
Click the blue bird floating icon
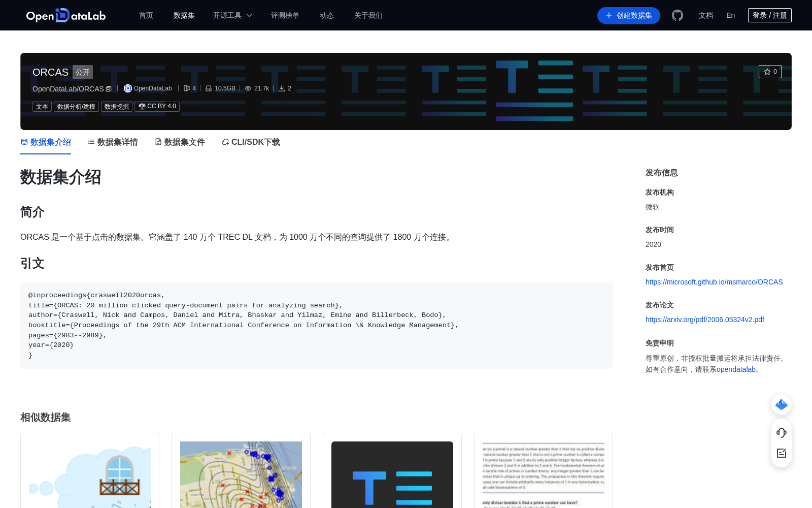point(782,404)
